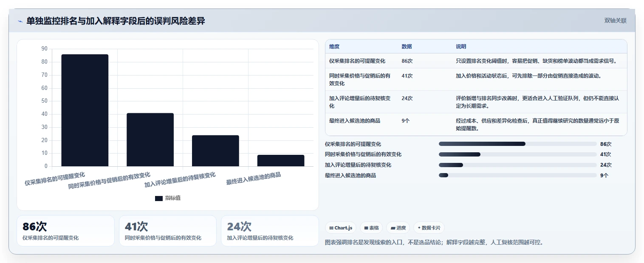Image resolution: width=644 pixels, height=263 pixels.
Task: Click the footer note starting 图表强调排名是发现线索的入口
Action: (x=434, y=243)
